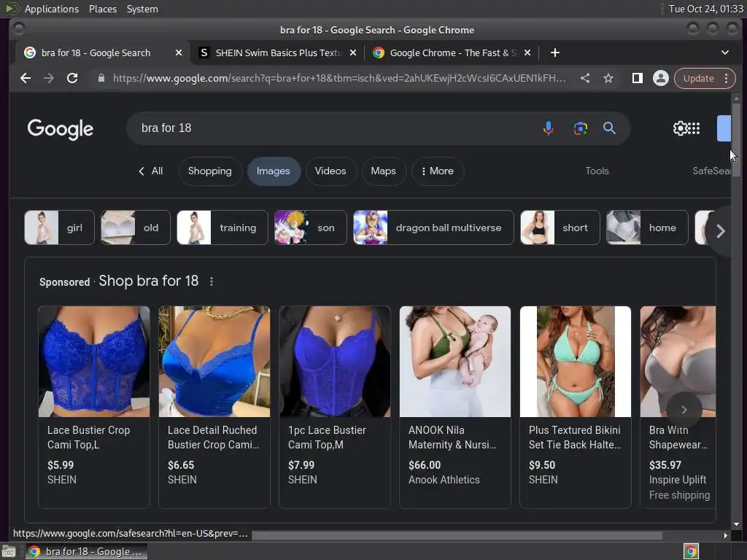Open the sponsored section three-dot options
747x560 pixels.
pos(212,281)
